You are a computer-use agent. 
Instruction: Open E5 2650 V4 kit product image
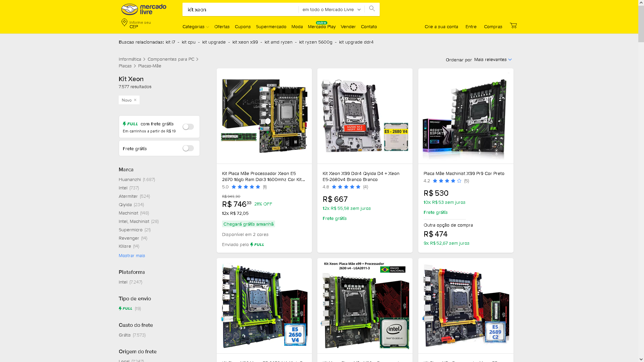click(x=264, y=306)
